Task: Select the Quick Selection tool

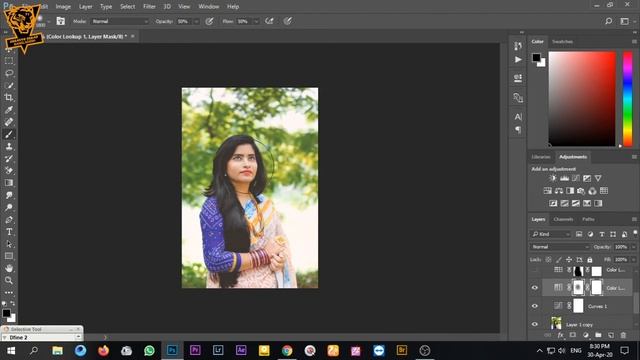Action: point(9,85)
